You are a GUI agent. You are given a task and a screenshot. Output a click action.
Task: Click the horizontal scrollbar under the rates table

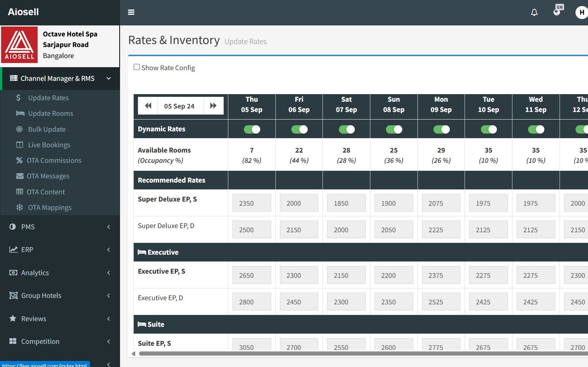coord(361,354)
